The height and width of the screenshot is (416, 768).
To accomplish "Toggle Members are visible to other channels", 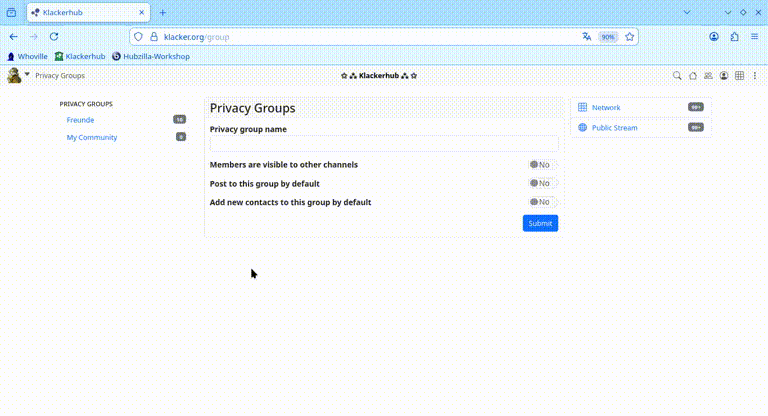I will point(542,165).
